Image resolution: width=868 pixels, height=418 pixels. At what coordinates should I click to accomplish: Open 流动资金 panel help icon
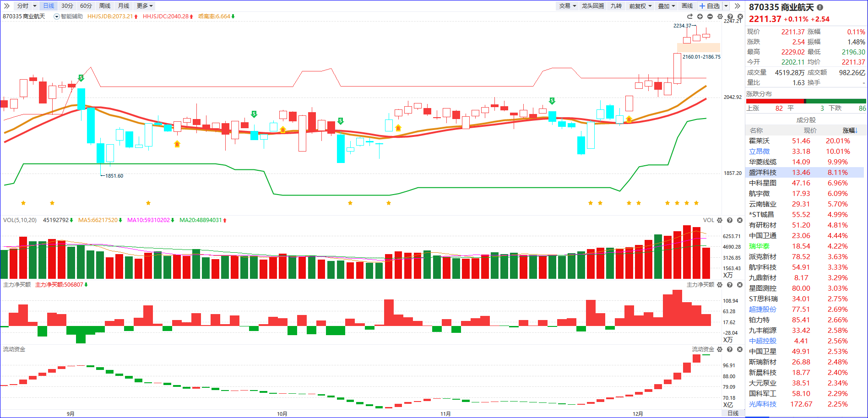click(730, 349)
